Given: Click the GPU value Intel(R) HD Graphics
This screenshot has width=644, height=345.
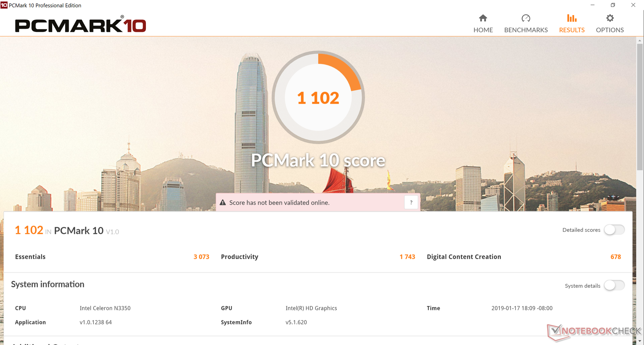Looking at the screenshot, I should pos(311,308).
